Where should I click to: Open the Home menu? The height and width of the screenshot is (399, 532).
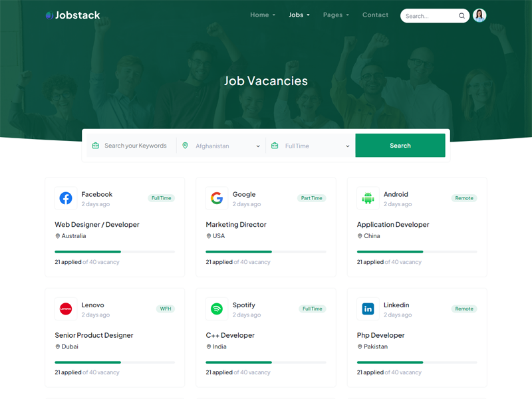[263, 15]
